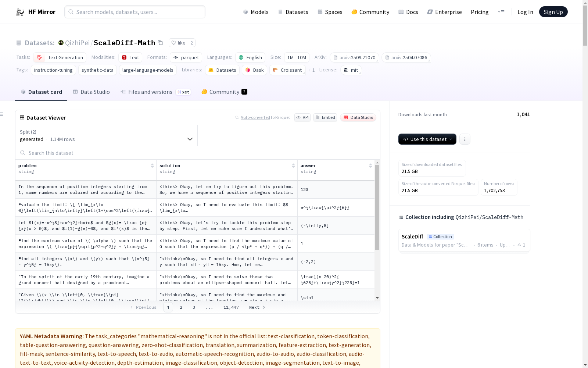Click the page vertical scrollbar
588x368 pixels.
[x=585, y=26]
